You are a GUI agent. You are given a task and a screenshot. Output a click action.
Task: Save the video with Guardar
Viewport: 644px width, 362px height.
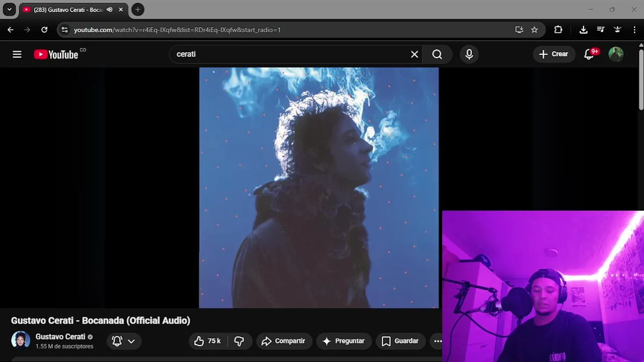(400, 341)
